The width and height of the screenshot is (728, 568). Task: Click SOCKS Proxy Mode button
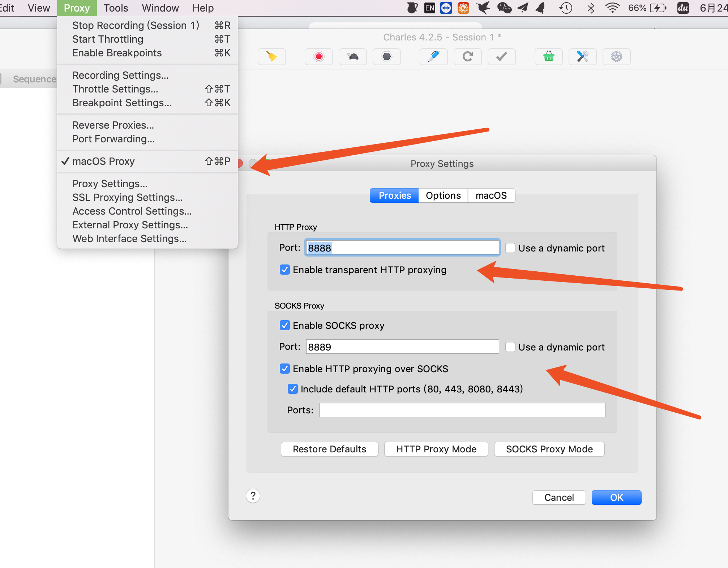pos(549,449)
